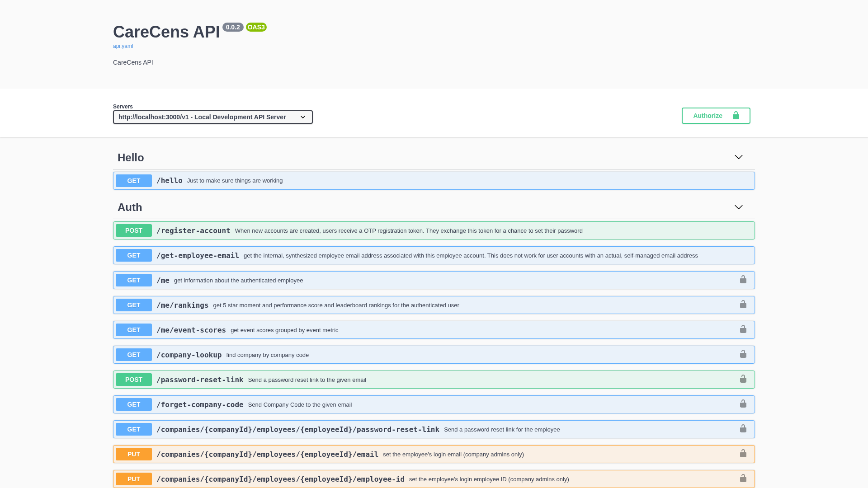Click 'get event scores grouped by event metric'
This screenshot has height=488, width=868.
[284, 330]
